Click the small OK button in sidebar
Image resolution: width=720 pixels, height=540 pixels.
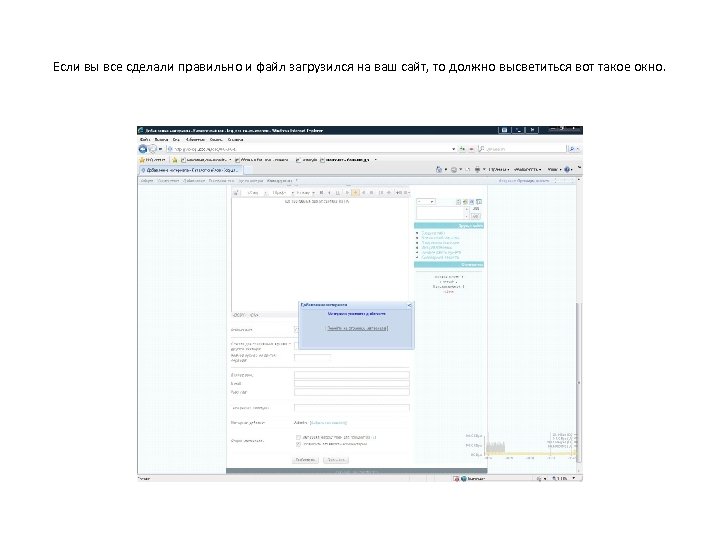pos(476,216)
